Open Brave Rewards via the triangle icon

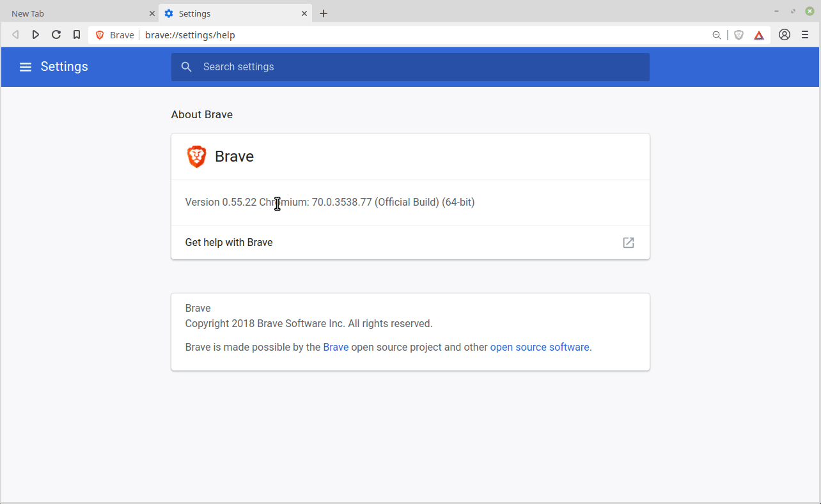tap(759, 35)
